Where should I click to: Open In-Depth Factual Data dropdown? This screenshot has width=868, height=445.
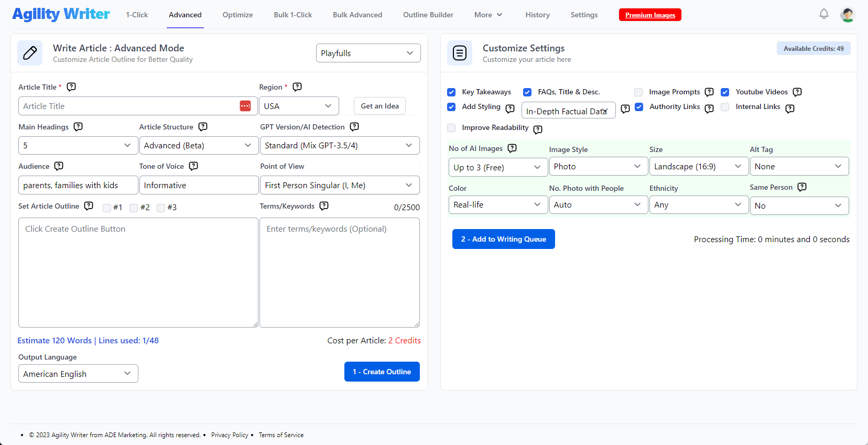[x=569, y=110]
